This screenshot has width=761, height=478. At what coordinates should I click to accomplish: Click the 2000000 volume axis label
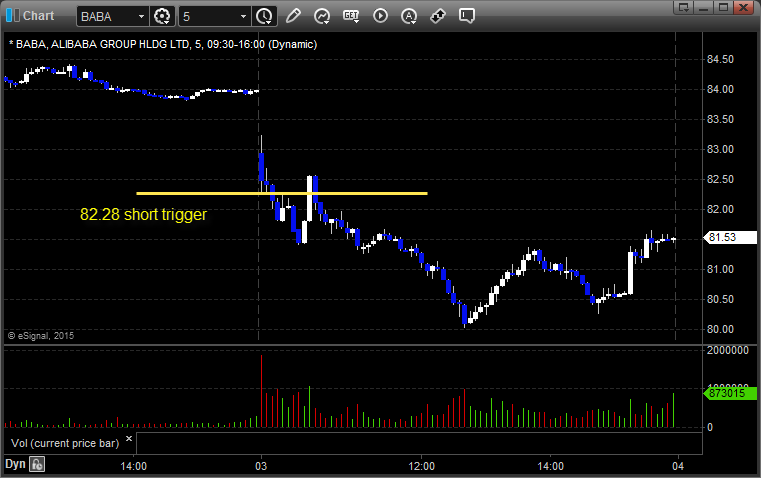pyautogui.click(x=728, y=350)
